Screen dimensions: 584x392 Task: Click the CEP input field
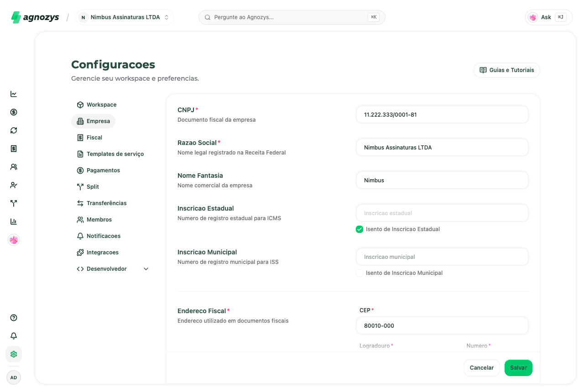point(442,326)
